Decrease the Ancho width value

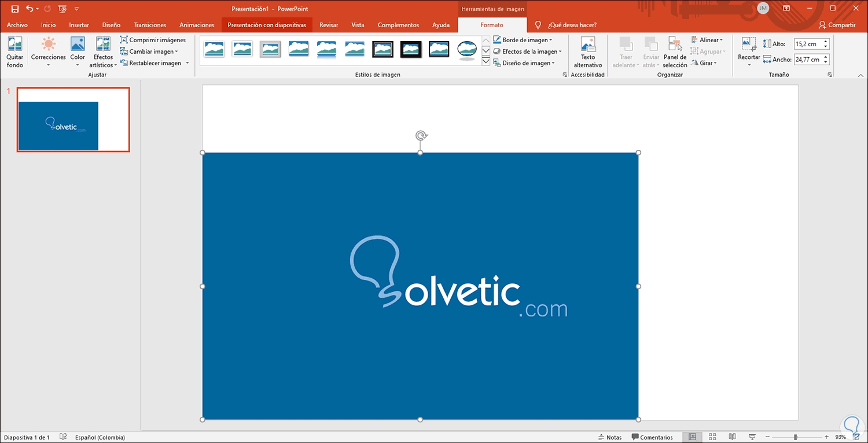(x=826, y=62)
